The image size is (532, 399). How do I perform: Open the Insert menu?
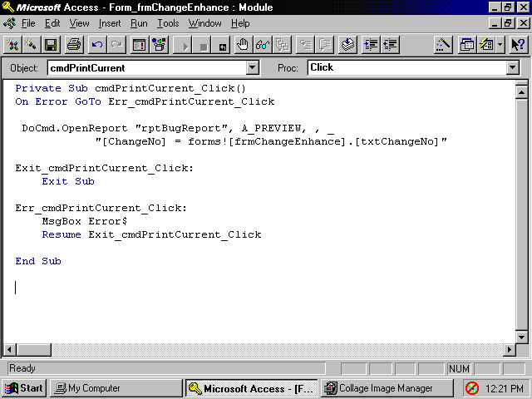[x=110, y=23]
